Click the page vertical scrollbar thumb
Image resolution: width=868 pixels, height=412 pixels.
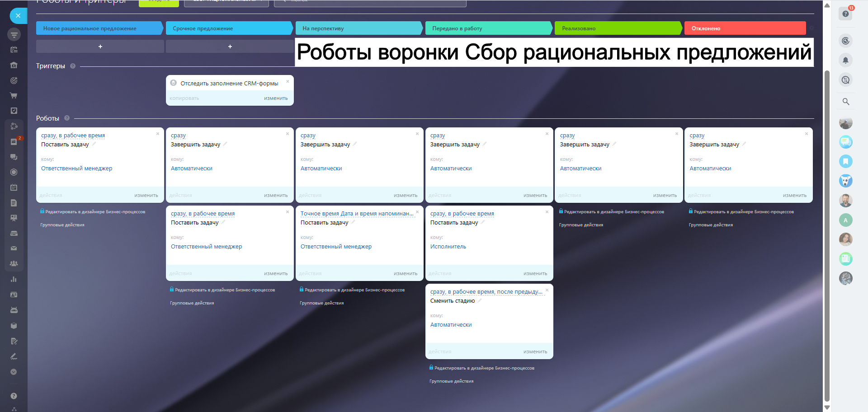tap(827, 235)
